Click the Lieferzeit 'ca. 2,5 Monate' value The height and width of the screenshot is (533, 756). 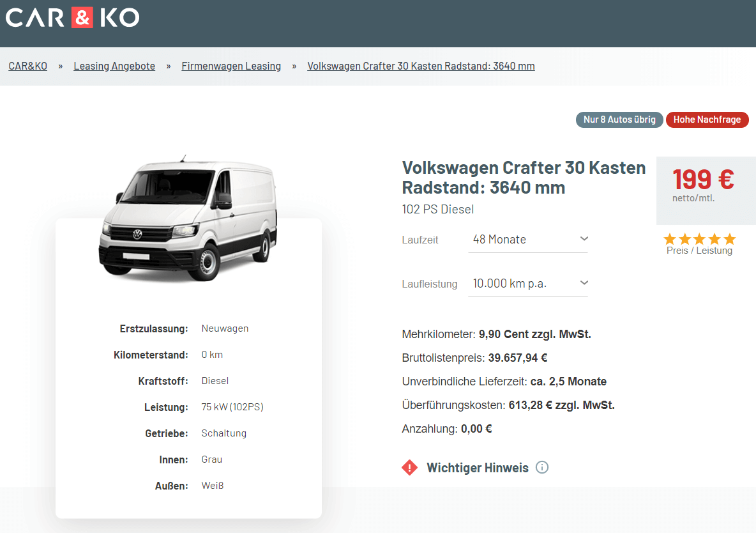(568, 382)
